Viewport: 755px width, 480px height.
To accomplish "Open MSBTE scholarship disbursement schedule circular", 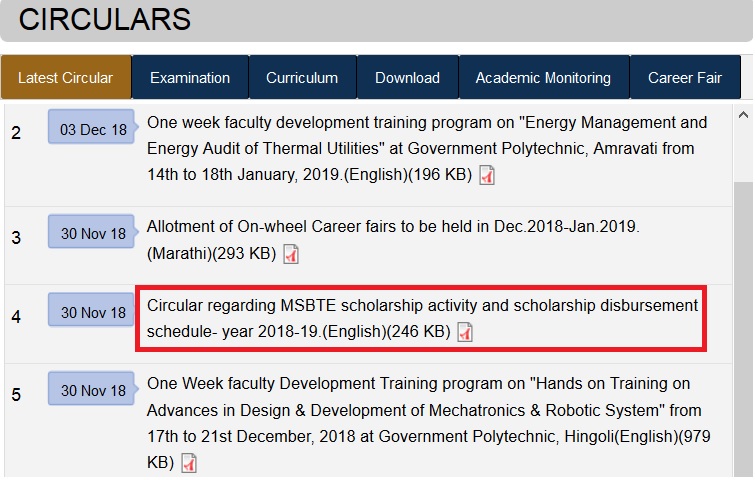I will click(422, 318).
